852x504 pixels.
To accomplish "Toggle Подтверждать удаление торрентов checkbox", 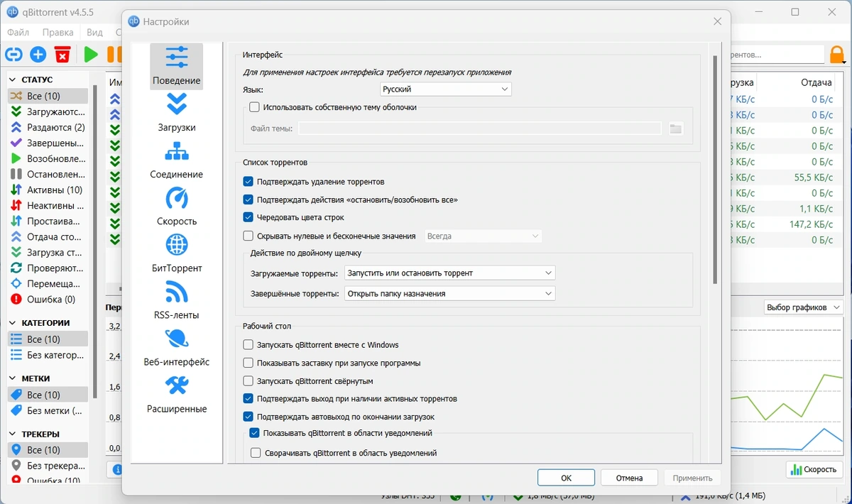I will coord(248,182).
